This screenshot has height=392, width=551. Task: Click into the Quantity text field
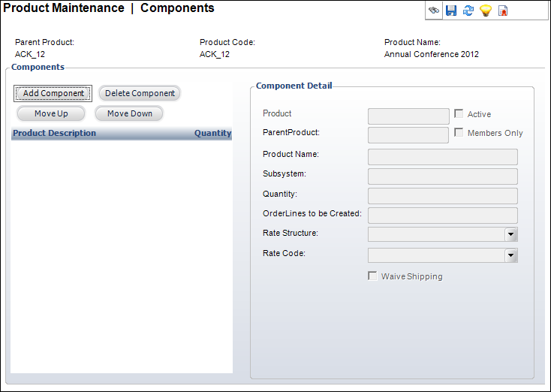tap(442, 196)
